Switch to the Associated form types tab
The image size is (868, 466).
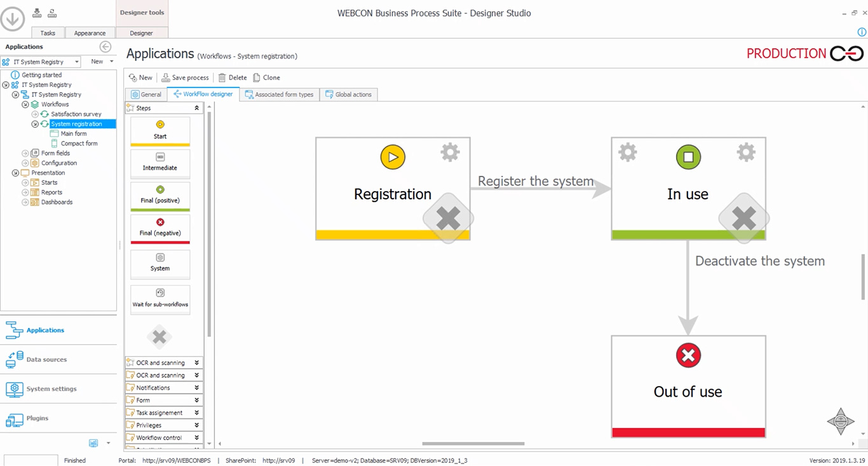tap(279, 95)
